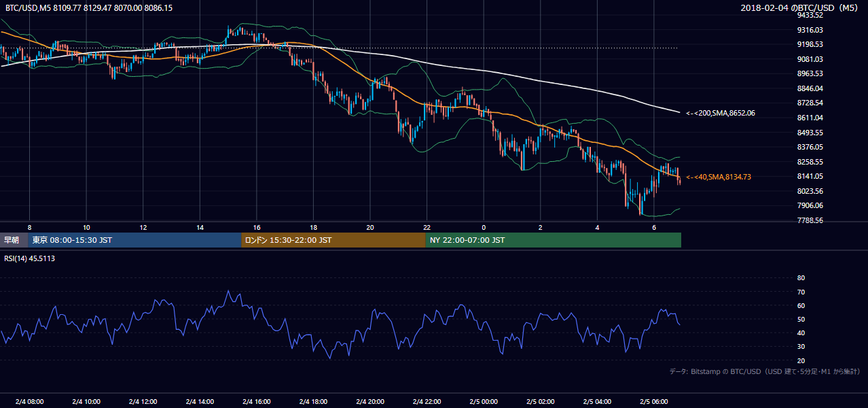Click the RSI axis level 80
This screenshot has height=408, width=868.
click(801, 278)
